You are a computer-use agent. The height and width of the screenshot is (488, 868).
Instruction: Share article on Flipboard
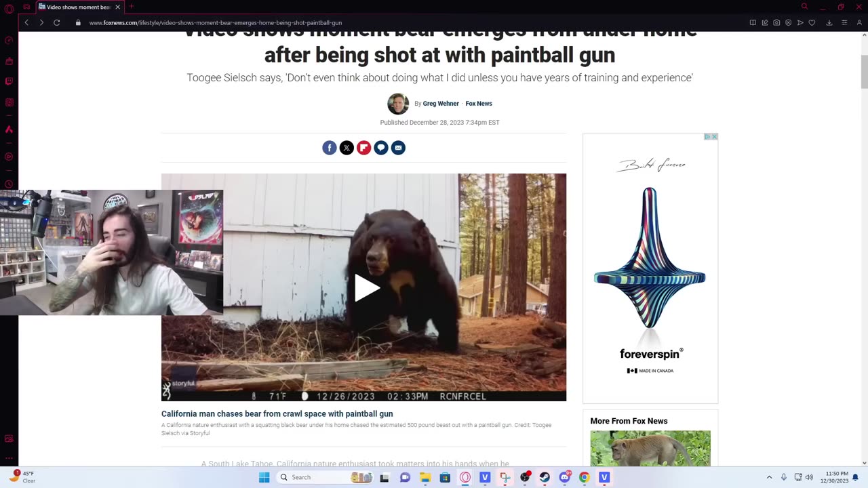pos(364,148)
